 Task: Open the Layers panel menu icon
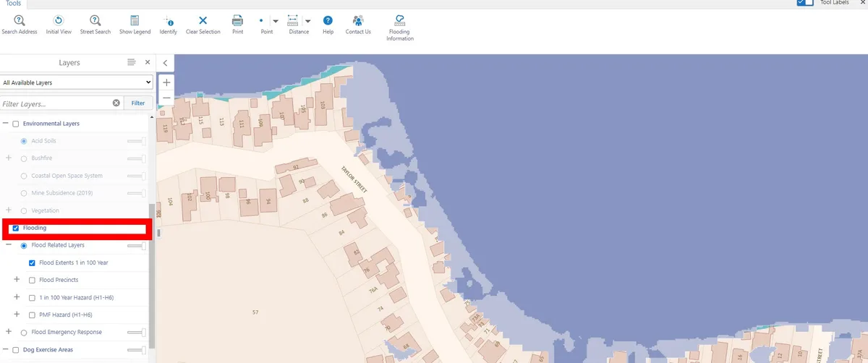click(x=131, y=63)
